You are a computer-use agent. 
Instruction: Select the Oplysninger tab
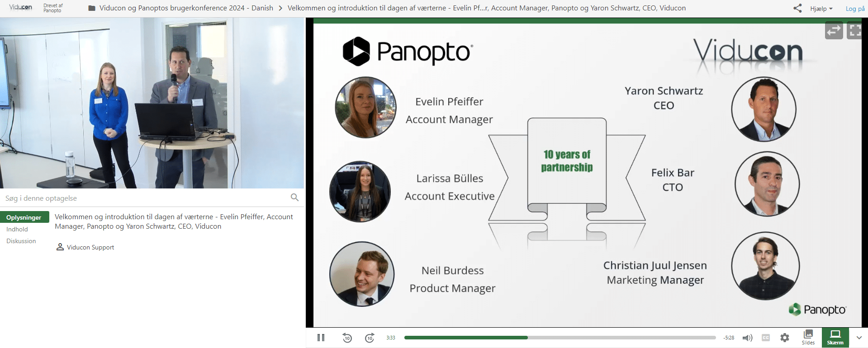coord(24,217)
